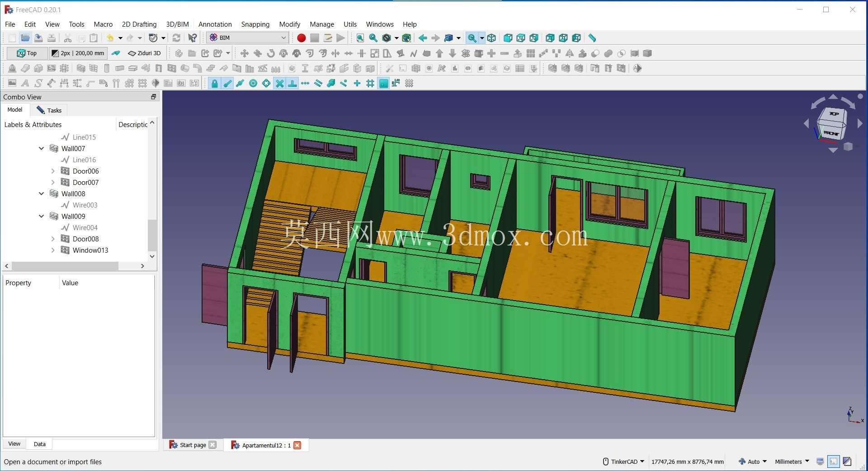Select the Rotate tool icon
This screenshot has width=868, height=471.
pyautogui.click(x=270, y=53)
